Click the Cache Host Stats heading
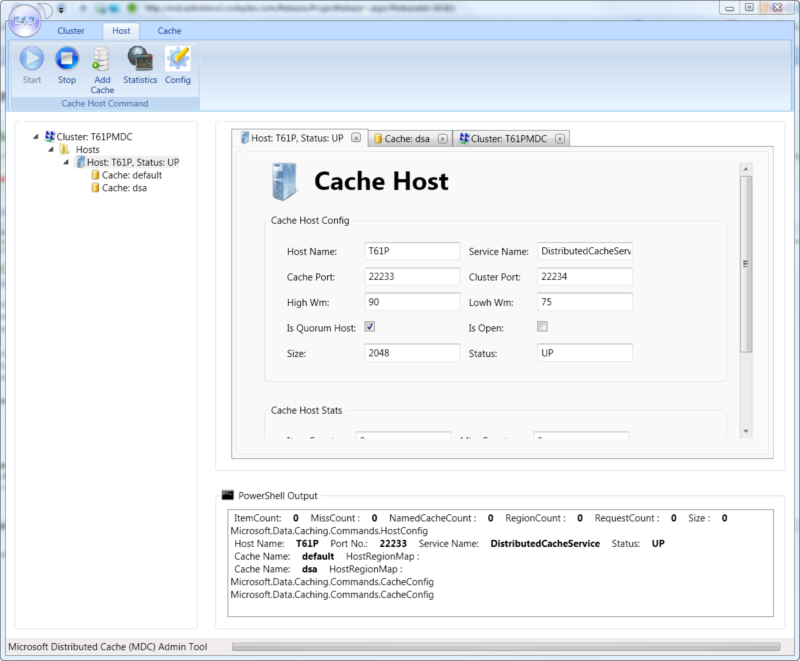The image size is (800, 661). tap(306, 411)
